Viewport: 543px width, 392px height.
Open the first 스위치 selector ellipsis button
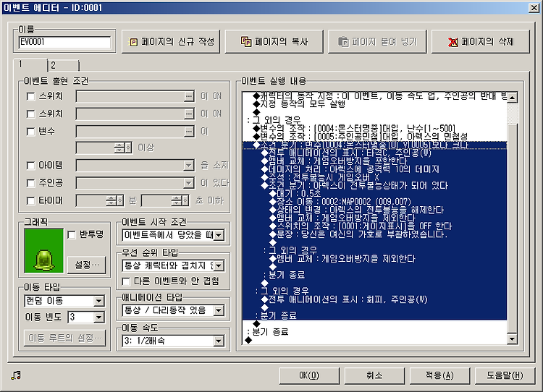(189, 96)
